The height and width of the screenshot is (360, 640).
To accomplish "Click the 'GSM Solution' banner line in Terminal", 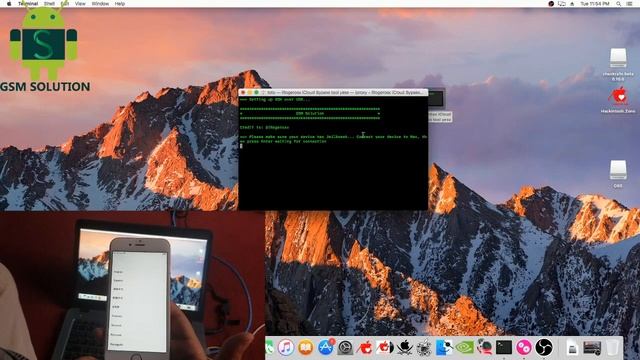I will [310, 113].
